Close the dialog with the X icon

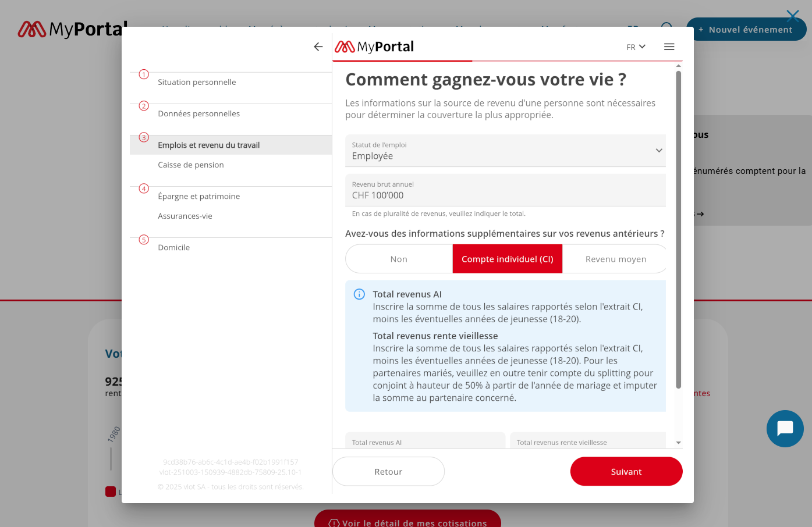(x=792, y=16)
